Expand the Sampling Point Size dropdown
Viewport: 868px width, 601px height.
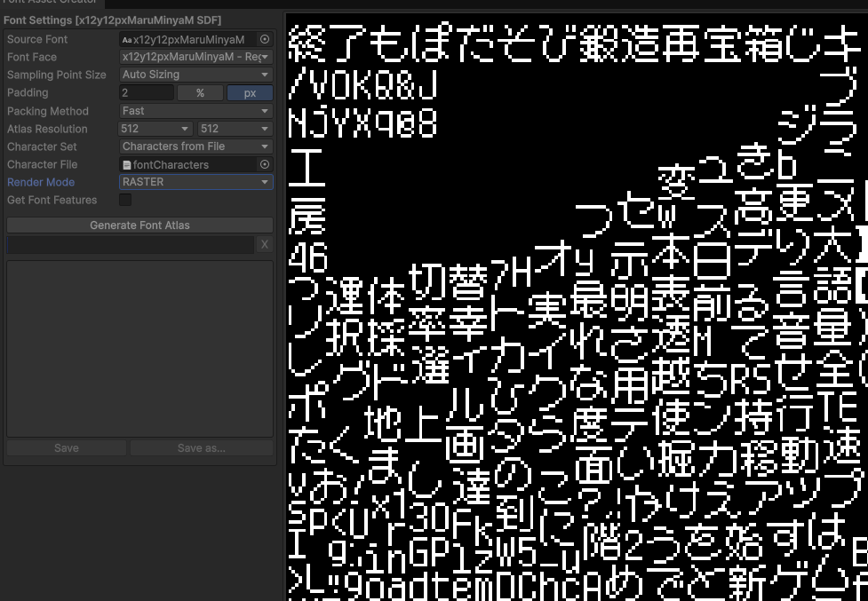pyautogui.click(x=196, y=75)
